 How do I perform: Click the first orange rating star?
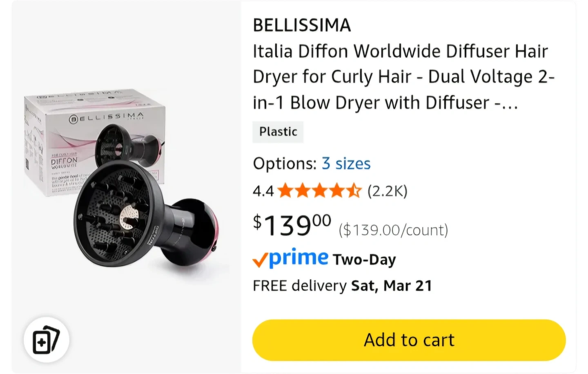click(285, 191)
